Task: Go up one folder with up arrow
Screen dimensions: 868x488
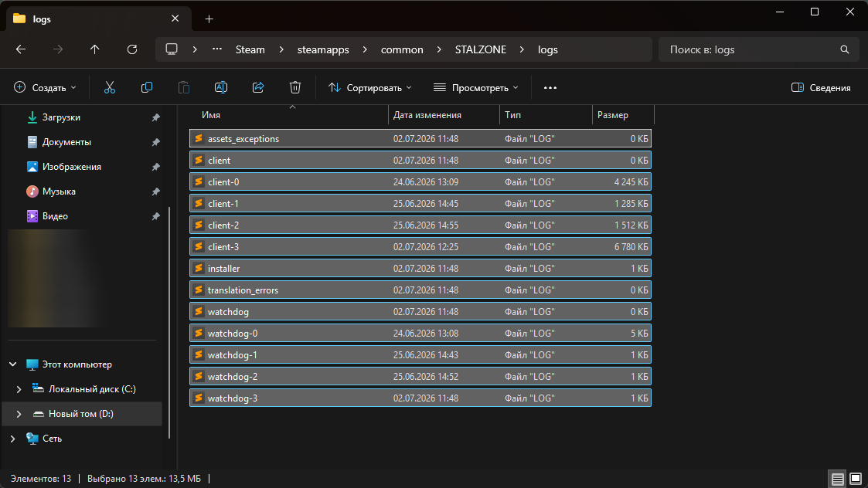Action: (94, 49)
